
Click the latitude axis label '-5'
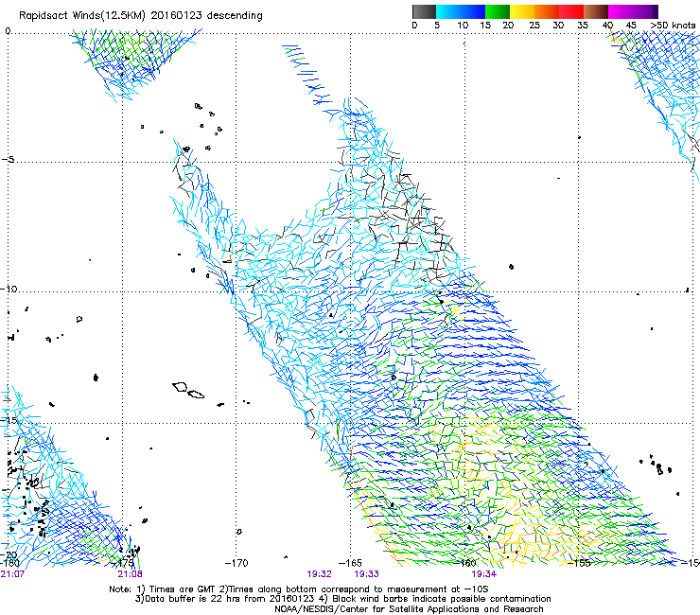click(x=8, y=160)
